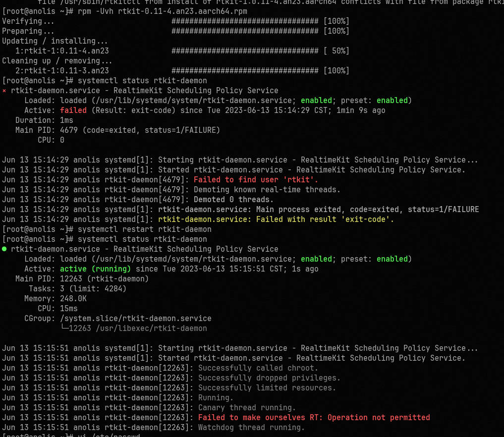
Task: Click the red "failed" status word
Action: click(x=73, y=110)
